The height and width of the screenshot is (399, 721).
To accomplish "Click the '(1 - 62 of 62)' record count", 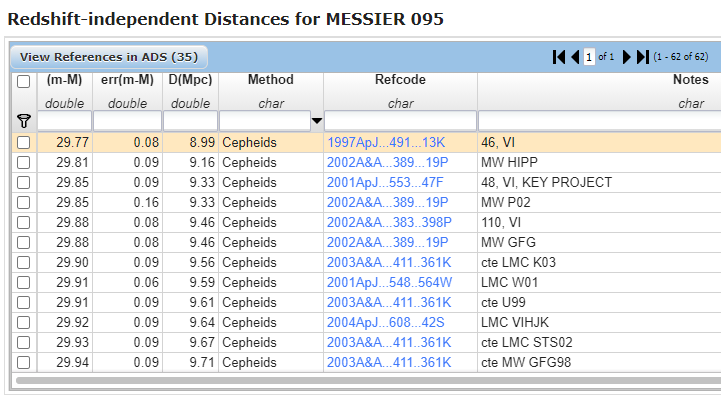I will point(681,57).
